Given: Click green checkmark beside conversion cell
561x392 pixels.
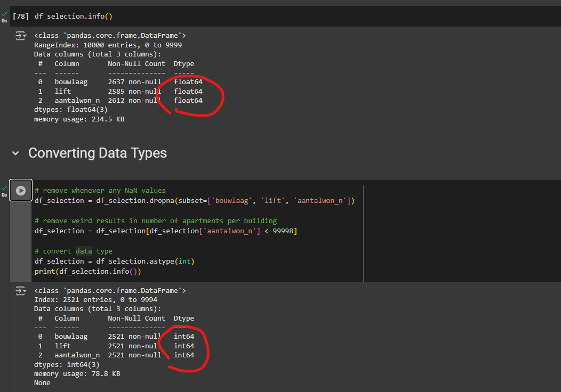Looking at the screenshot, I should (4, 188).
